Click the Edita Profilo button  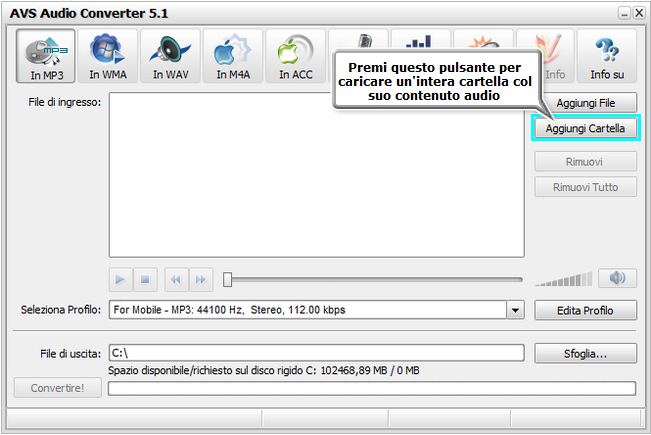(x=585, y=310)
